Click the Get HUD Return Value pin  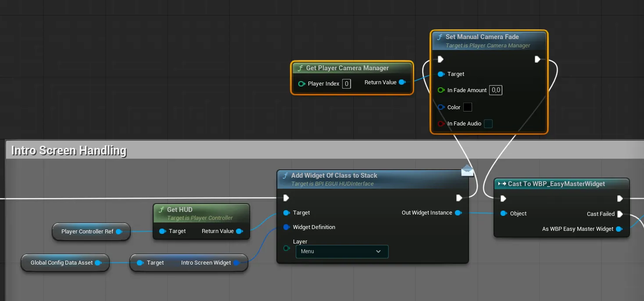pyautogui.click(x=239, y=231)
